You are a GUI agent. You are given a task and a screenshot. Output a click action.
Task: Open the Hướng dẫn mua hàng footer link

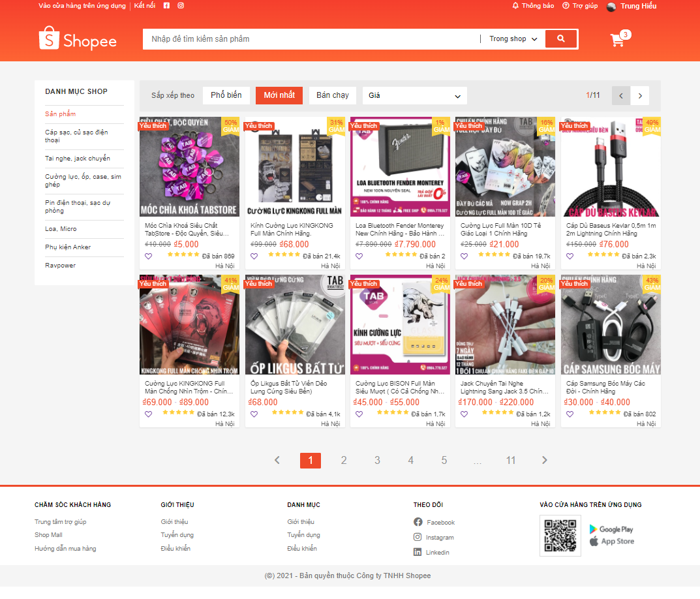[66, 548]
